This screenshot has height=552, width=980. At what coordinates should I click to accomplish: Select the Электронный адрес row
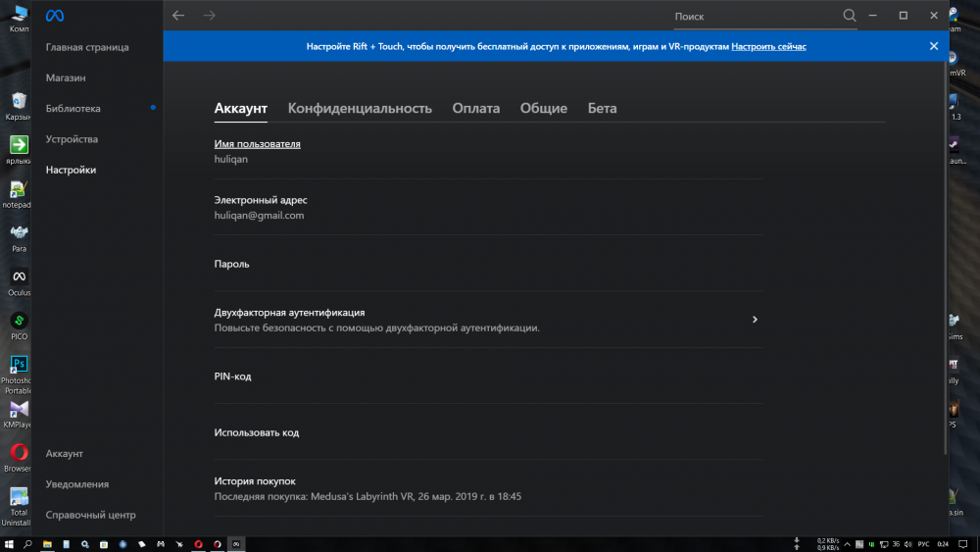488,207
